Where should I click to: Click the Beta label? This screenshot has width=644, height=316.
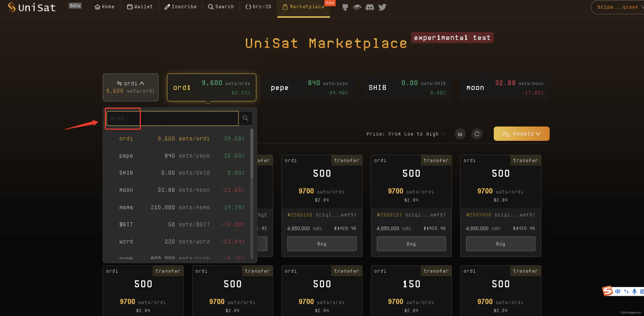click(x=75, y=5)
